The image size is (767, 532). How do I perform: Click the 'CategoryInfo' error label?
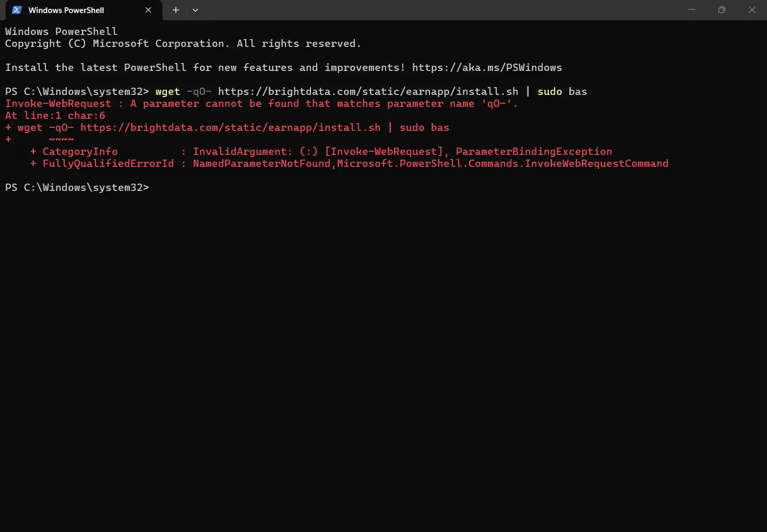coord(80,152)
